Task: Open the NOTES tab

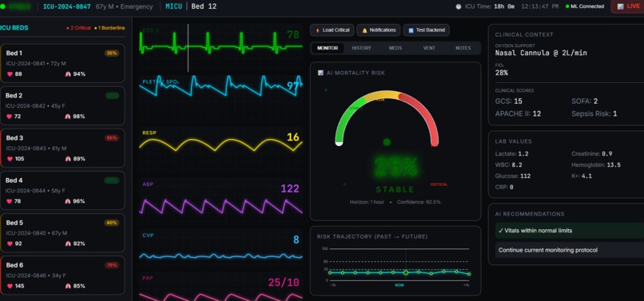Action: (x=463, y=48)
